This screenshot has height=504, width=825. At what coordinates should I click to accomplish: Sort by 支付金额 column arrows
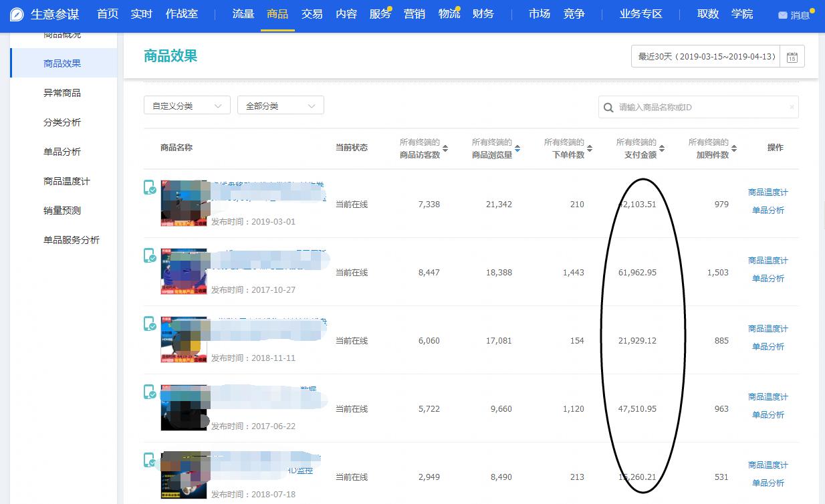(661, 148)
